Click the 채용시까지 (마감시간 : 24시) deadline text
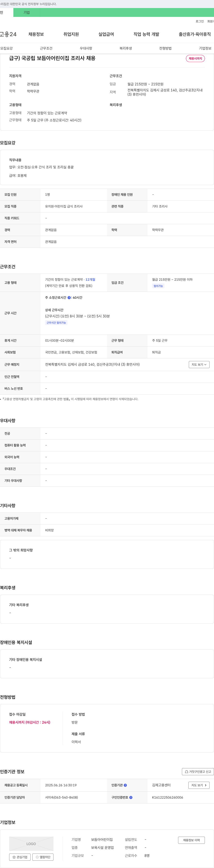 click(x=30, y=722)
